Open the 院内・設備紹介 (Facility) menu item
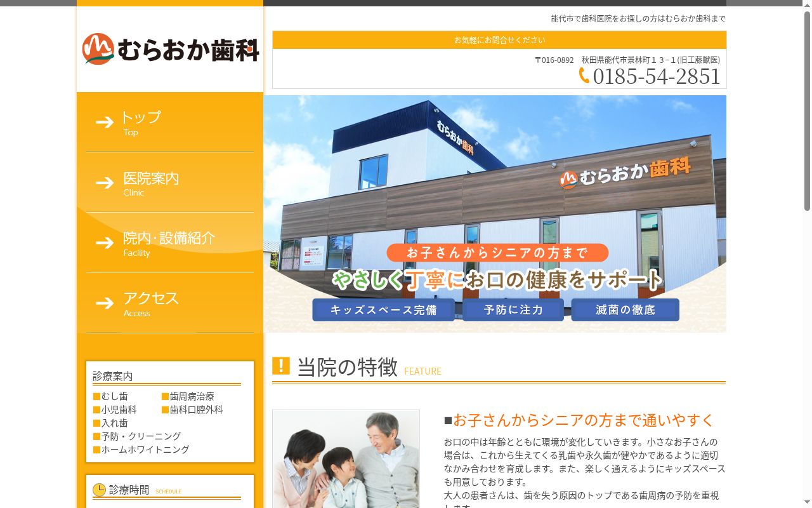The image size is (812, 508). [x=170, y=243]
